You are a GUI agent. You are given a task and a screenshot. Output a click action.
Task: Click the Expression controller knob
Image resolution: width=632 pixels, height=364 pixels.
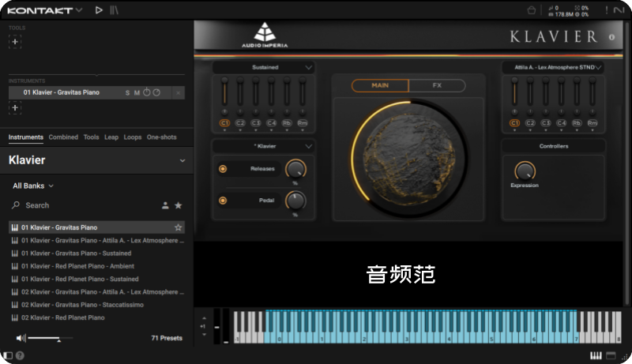(524, 171)
